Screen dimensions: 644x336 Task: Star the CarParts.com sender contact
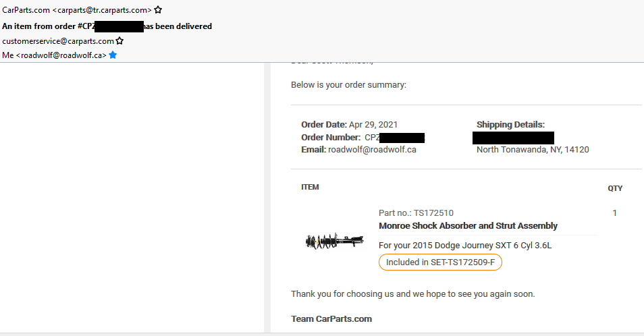point(158,10)
